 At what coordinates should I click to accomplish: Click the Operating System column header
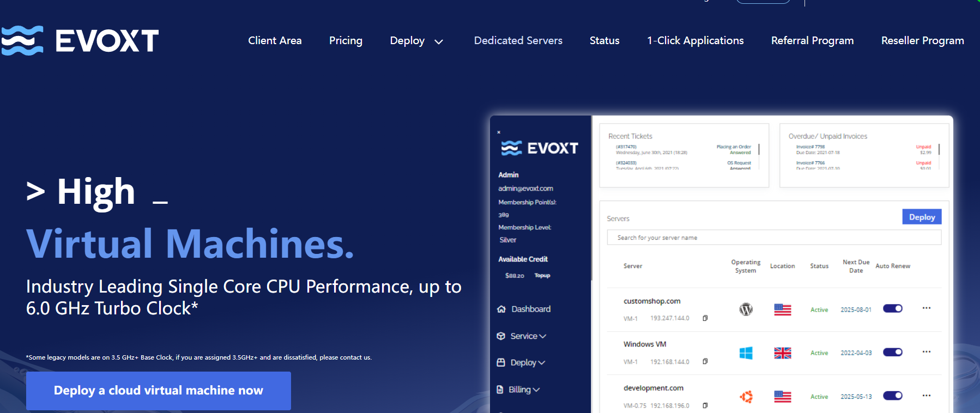(746, 266)
